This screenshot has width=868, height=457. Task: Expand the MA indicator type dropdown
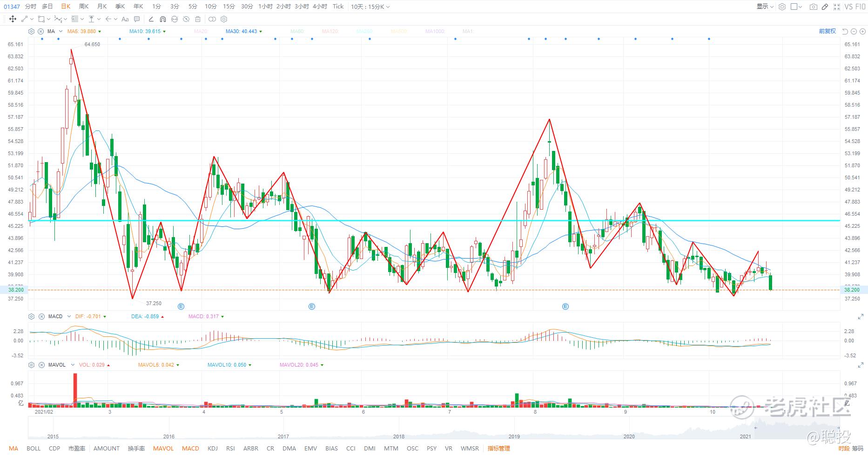pos(61,31)
